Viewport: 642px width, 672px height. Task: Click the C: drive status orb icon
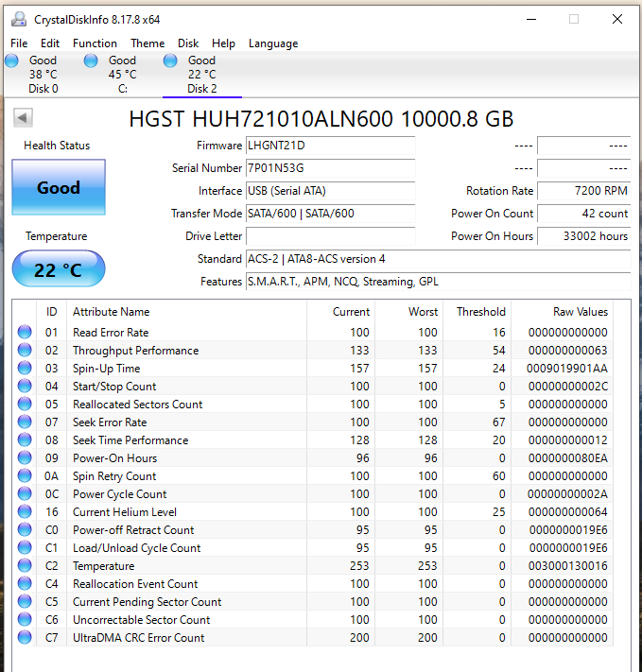pos(91,60)
